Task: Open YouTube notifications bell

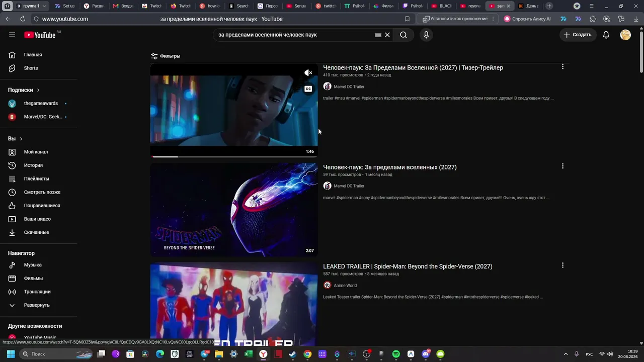Action: (606, 35)
